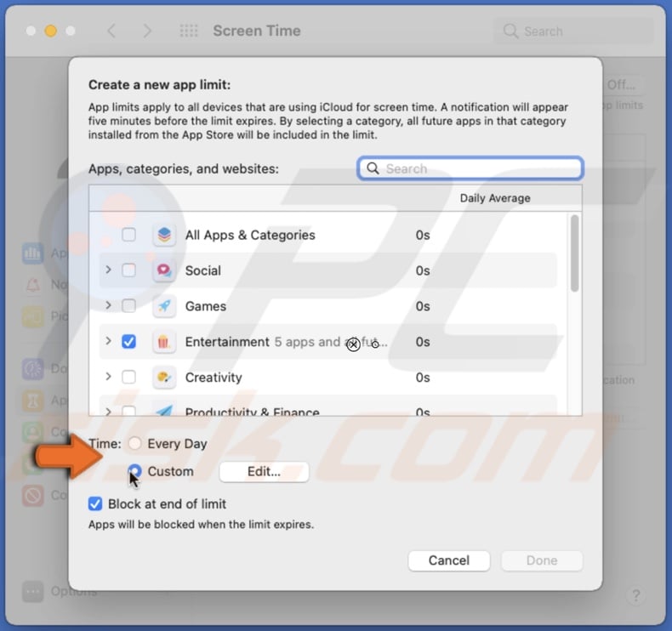Select the Every Day time option
The image size is (672, 631).
[x=135, y=443]
